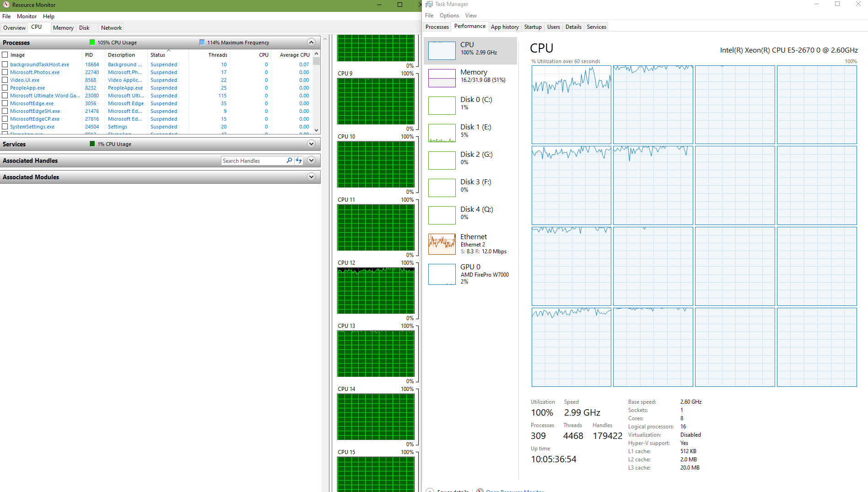The height and width of the screenshot is (492, 868).
Task: Open the Task Manager View menu
Action: pyautogui.click(x=471, y=16)
